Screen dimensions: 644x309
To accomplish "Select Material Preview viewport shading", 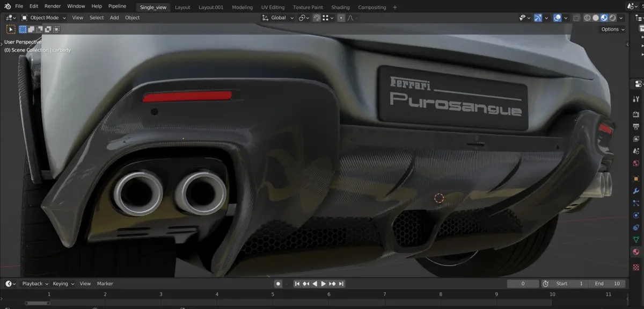I will [x=604, y=18].
